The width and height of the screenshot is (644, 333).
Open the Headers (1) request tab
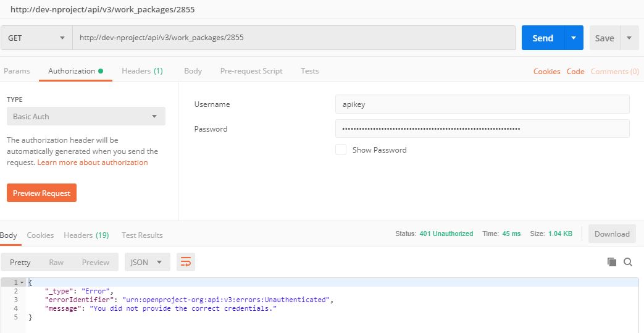pos(142,70)
